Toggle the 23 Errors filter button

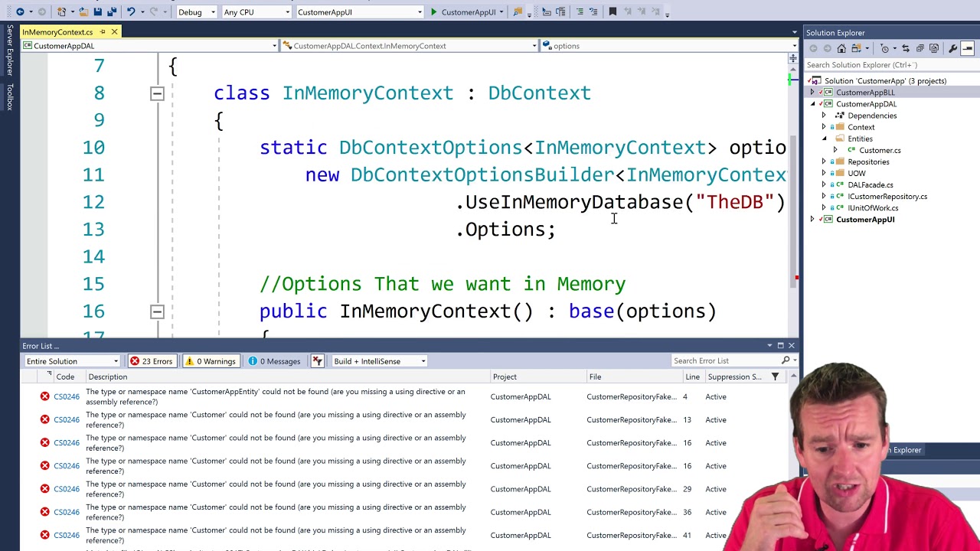[x=151, y=361]
